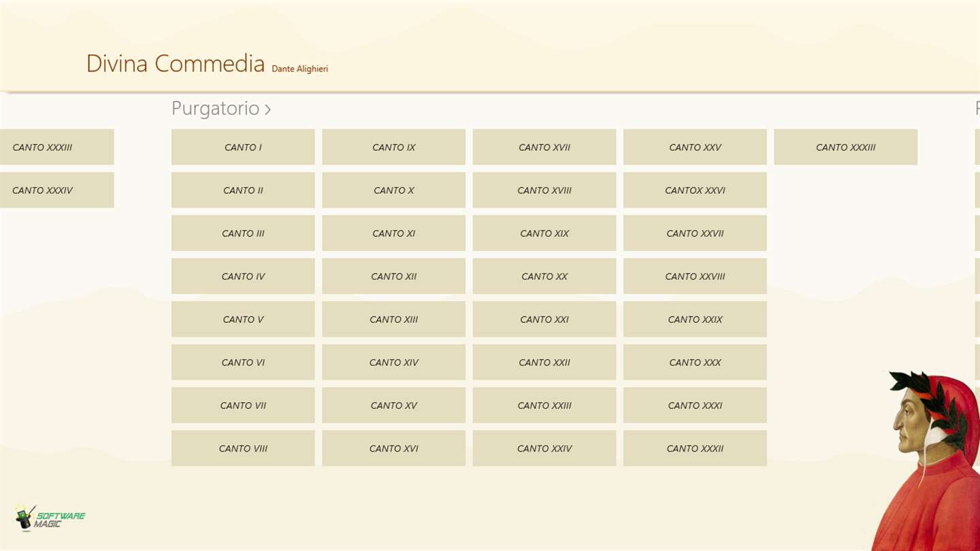The width and height of the screenshot is (980, 551).
Task: Select CANTO X tile
Action: [x=394, y=190]
